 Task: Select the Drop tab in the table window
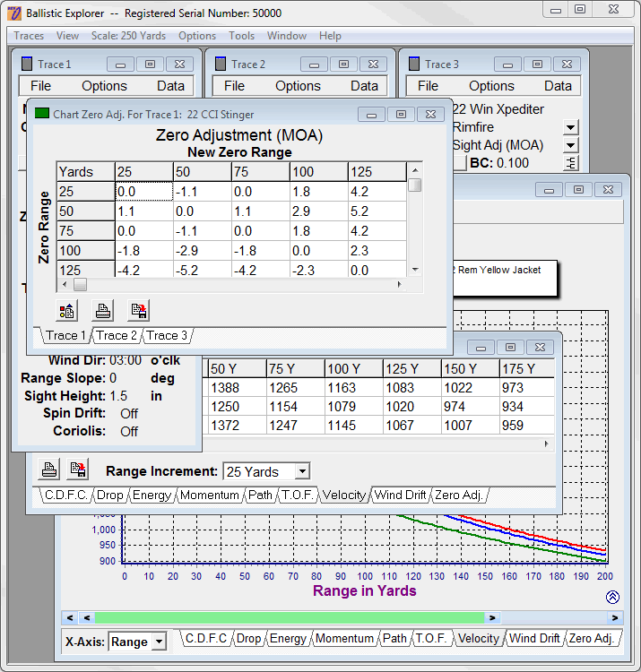(x=109, y=495)
